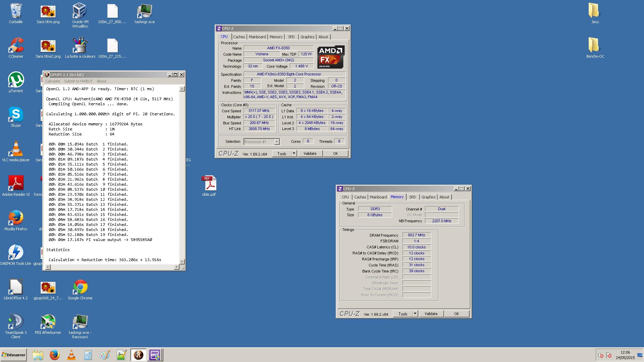Click AMD FX logo in CPU-Z
The image size is (644, 362).
tap(331, 57)
